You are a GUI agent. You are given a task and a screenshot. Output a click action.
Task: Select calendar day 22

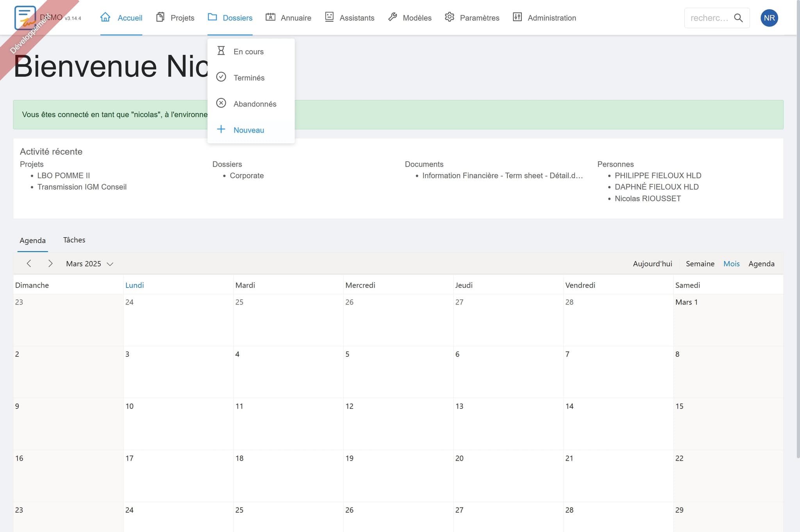[x=728, y=476]
